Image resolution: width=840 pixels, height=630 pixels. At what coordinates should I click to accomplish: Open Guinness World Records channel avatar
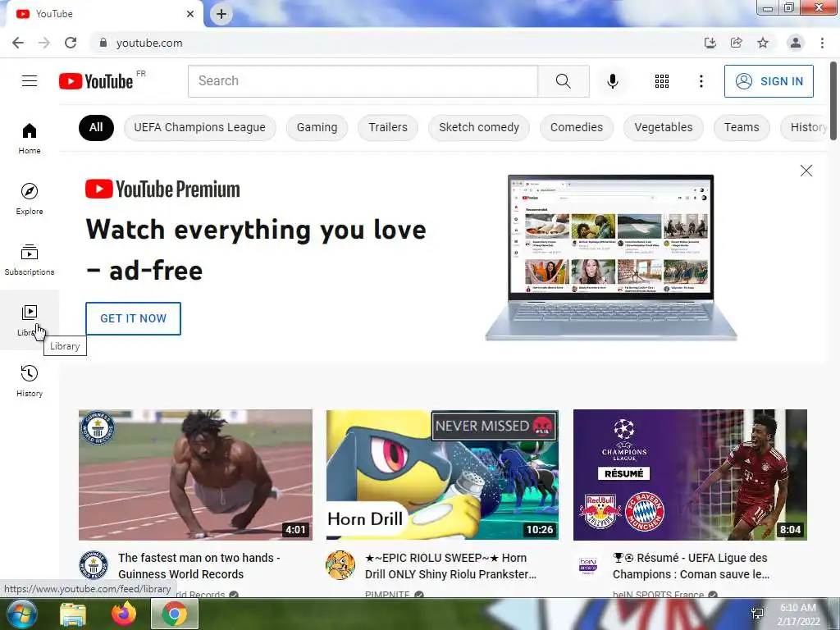coord(94,566)
